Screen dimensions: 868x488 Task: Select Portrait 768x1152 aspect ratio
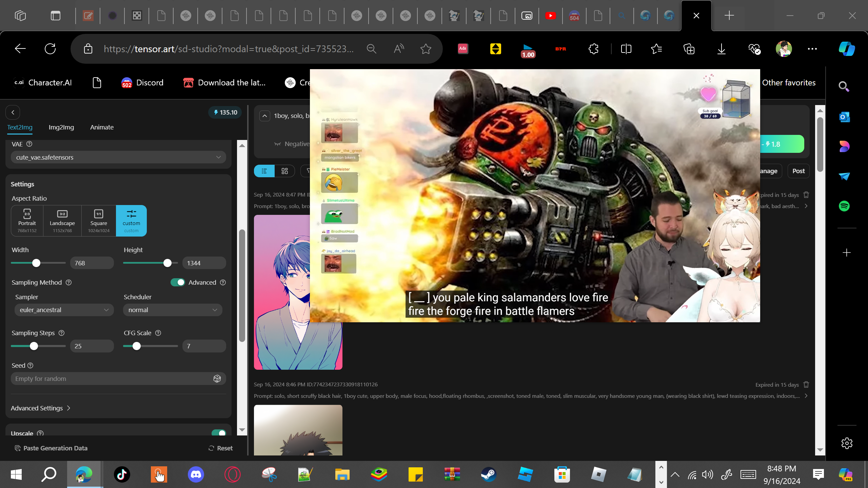(27, 221)
